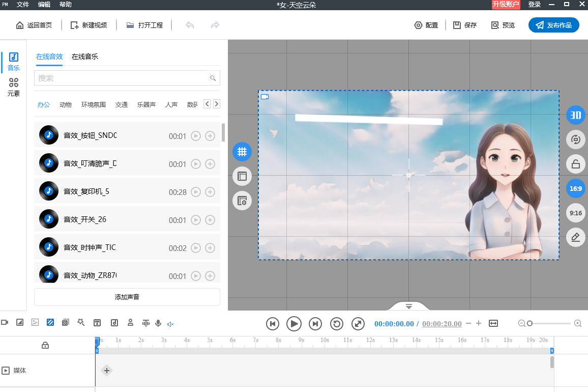Select the 乐器声 sound category
Image resolution: width=588 pixels, height=392 pixels.
(146, 105)
